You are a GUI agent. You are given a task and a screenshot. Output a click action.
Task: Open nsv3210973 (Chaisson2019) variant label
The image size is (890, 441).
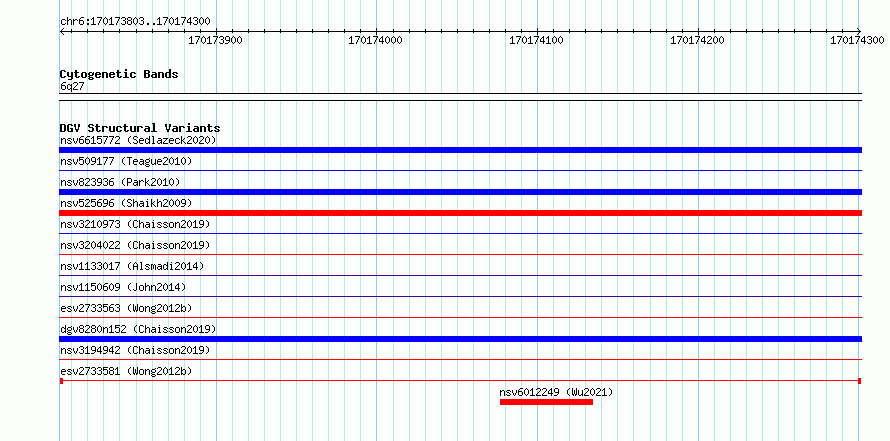(135, 224)
